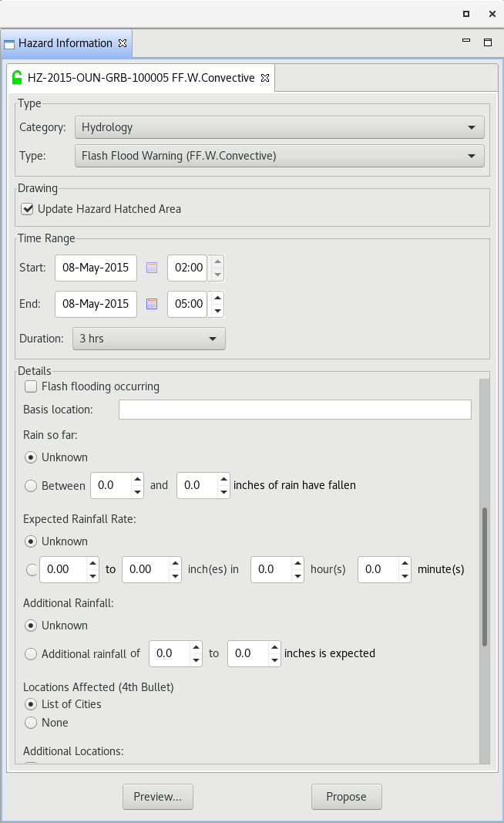This screenshot has width=504, height=823.
Task: Decrease the second Rain so far value
Action: (224, 492)
